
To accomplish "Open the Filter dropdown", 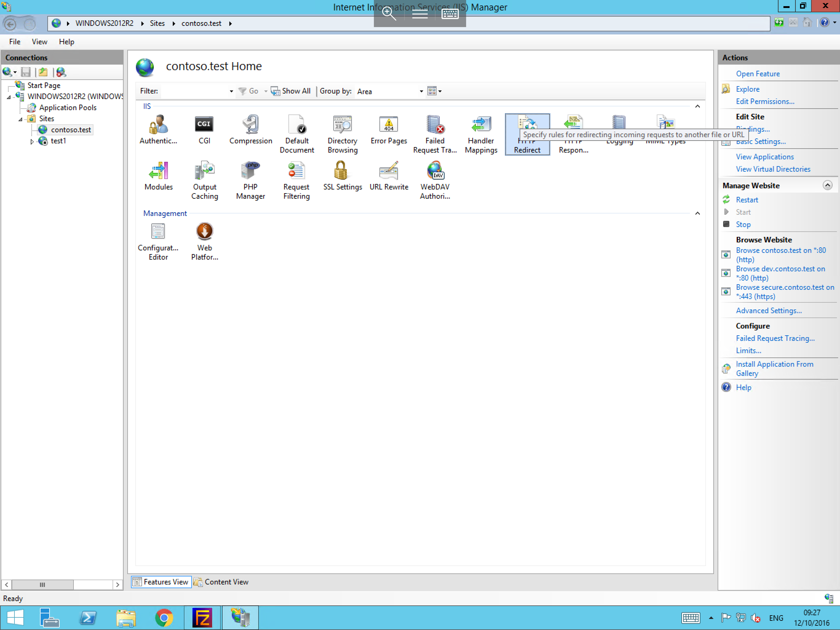I will (231, 91).
